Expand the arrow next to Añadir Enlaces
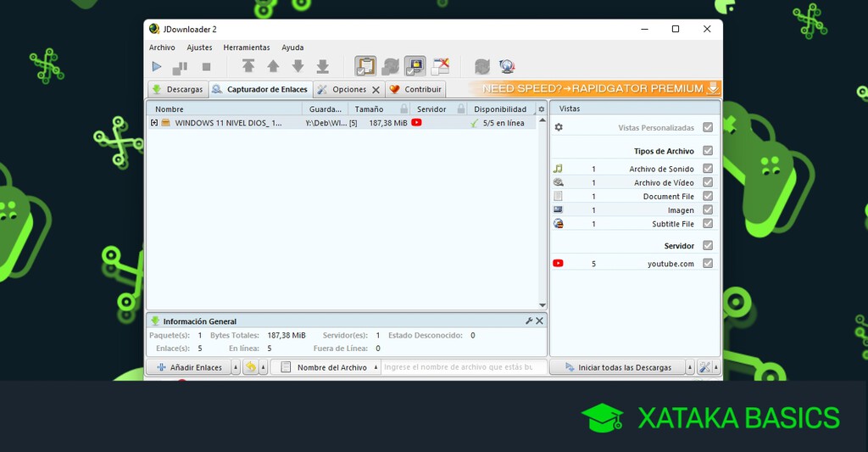 pyautogui.click(x=236, y=367)
